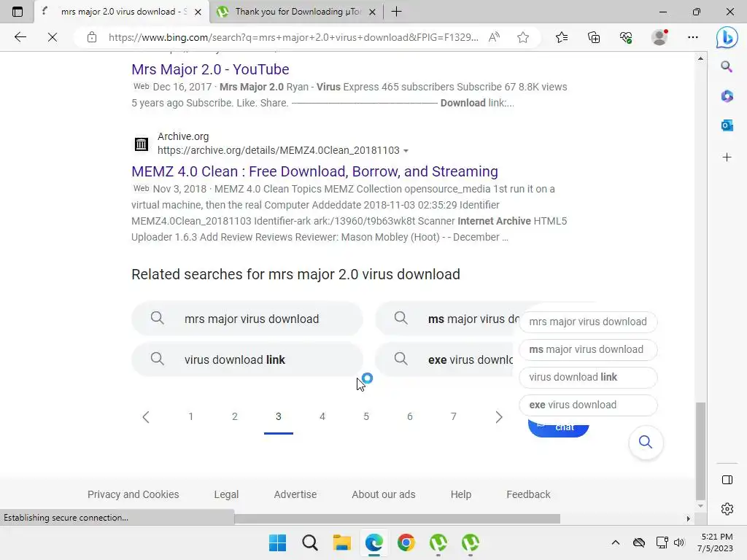Viewport: 747px width, 560px height.
Task: Open a new browser tab
Action: coord(396,12)
